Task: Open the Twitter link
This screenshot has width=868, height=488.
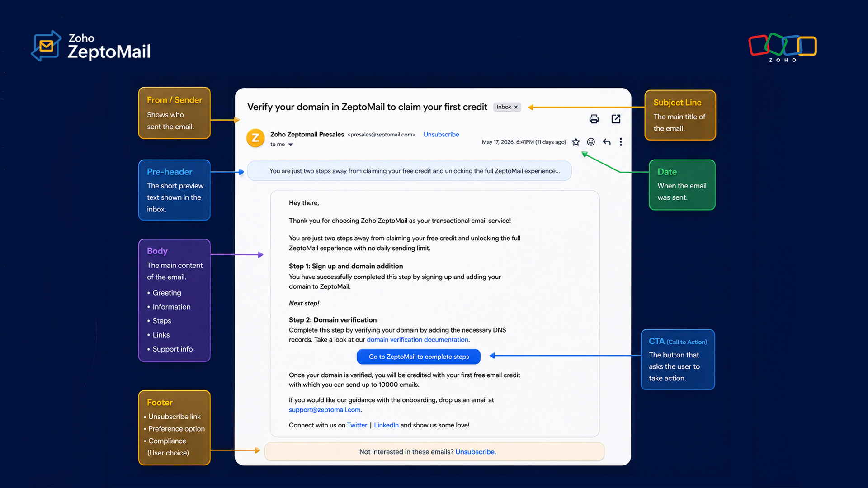Action: point(357,425)
